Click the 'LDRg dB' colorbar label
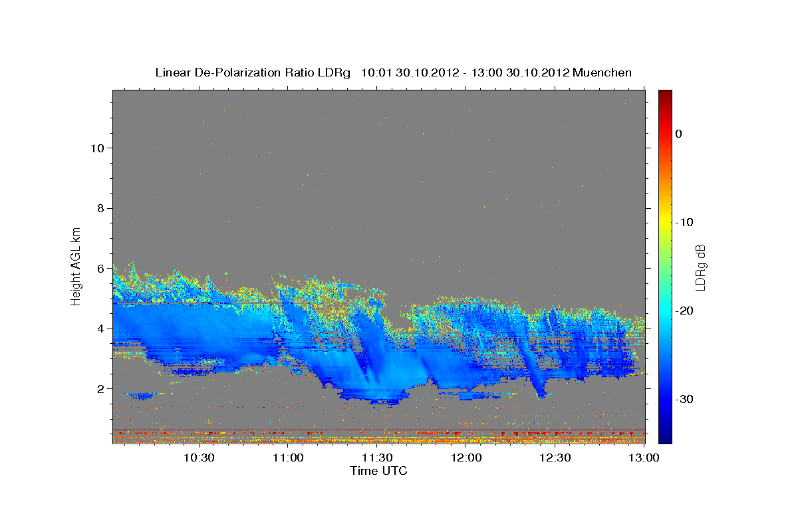Viewport: 798px width, 532px height. pyautogui.click(x=700, y=267)
